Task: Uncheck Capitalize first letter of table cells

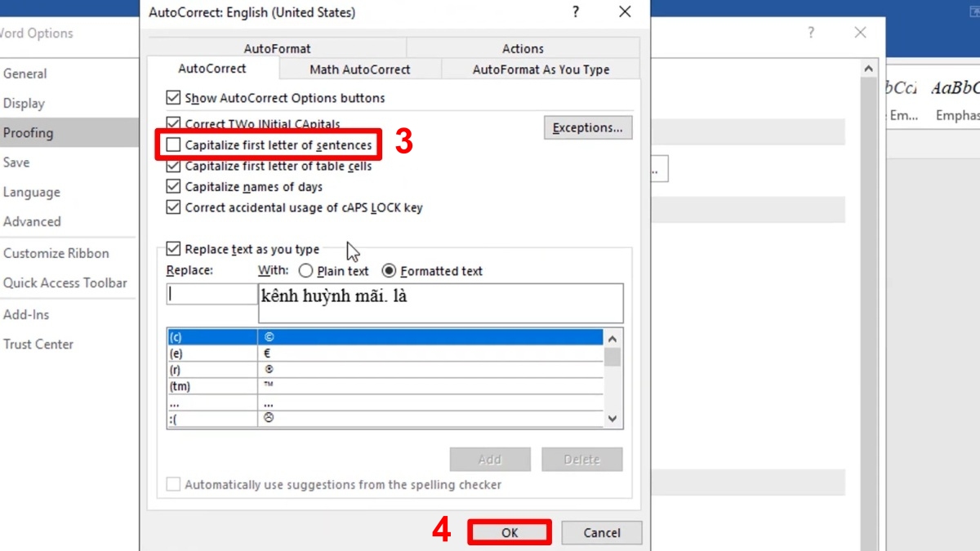Action: pos(173,166)
